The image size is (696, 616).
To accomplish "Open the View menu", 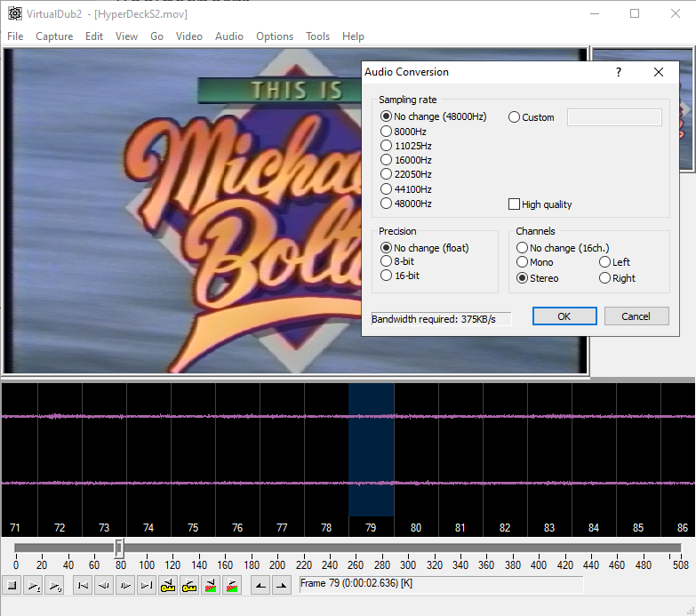I will (x=126, y=36).
